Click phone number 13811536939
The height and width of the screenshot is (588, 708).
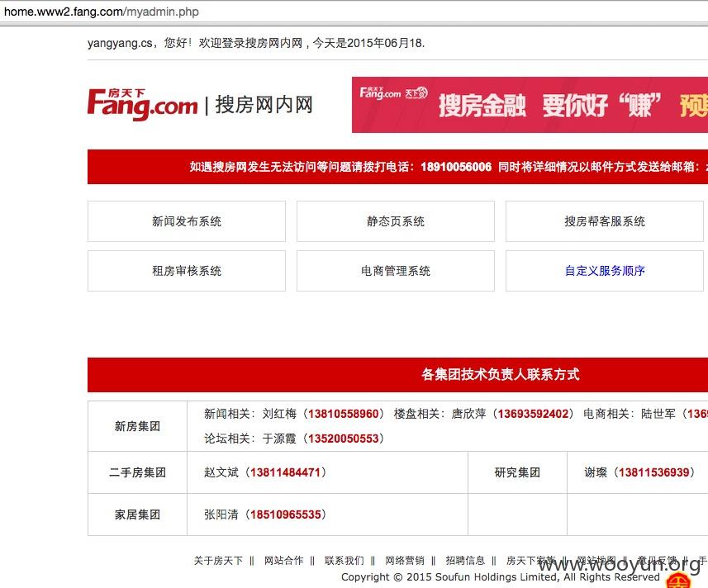653,472
